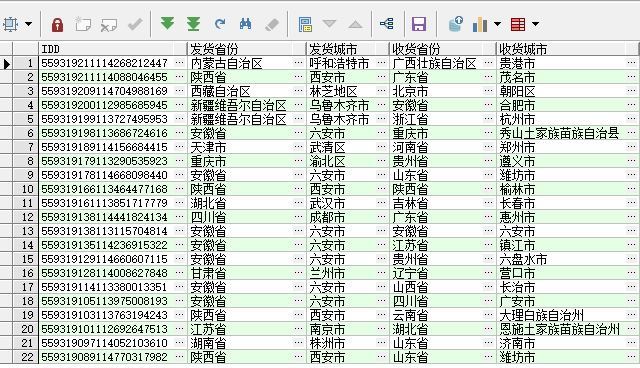Open cell editor dots for IDD in row 1
This screenshot has width=640, height=368.
coord(180,63)
